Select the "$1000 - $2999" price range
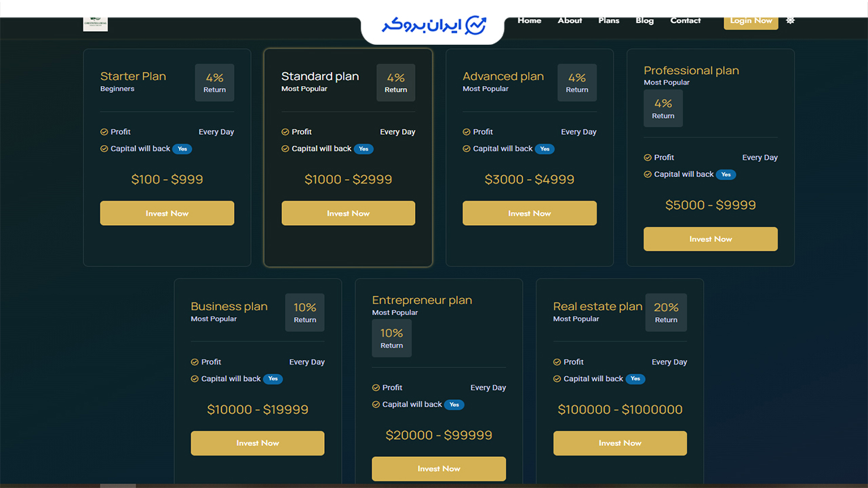Image resolution: width=868 pixels, height=488 pixels. pyautogui.click(x=349, y=180)
